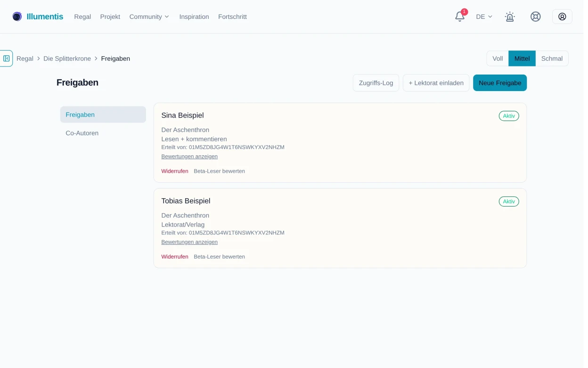Revoke Sina Beispiel's share via Widerrufen
588x368 pixels.
175,171
